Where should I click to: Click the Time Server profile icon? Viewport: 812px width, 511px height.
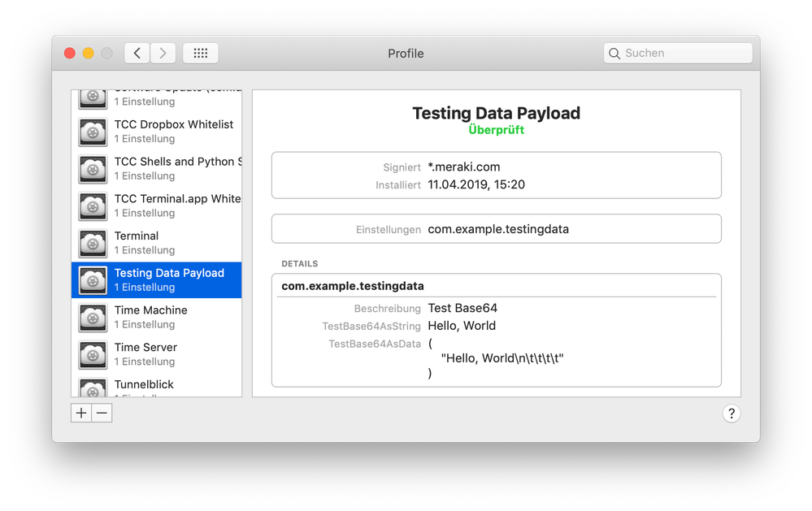[93, 355]
